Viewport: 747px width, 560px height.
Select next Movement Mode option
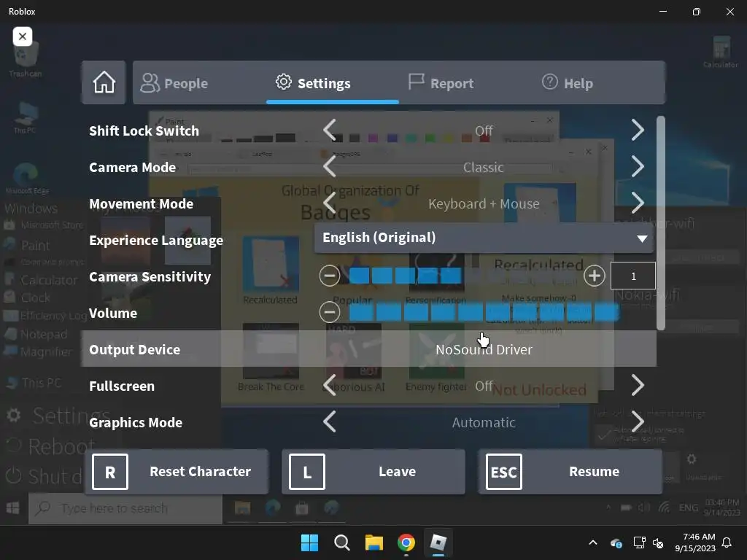(x=638, y=203)
